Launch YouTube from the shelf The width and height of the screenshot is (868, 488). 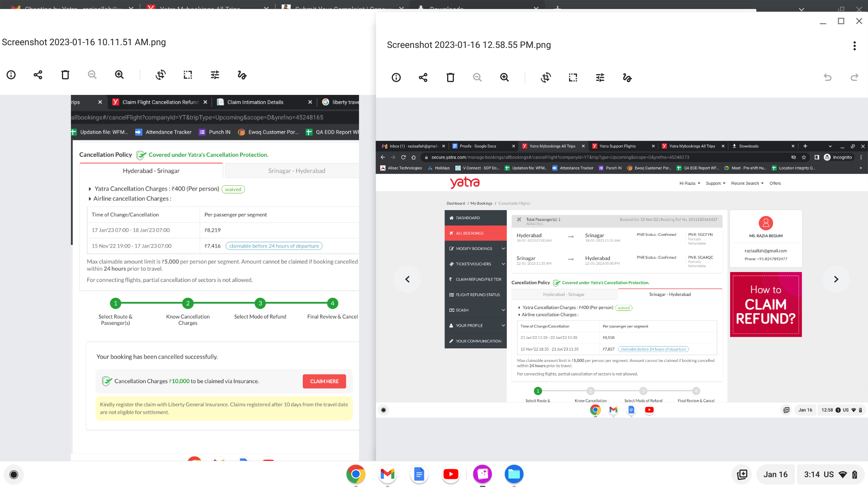click(451, 474)
